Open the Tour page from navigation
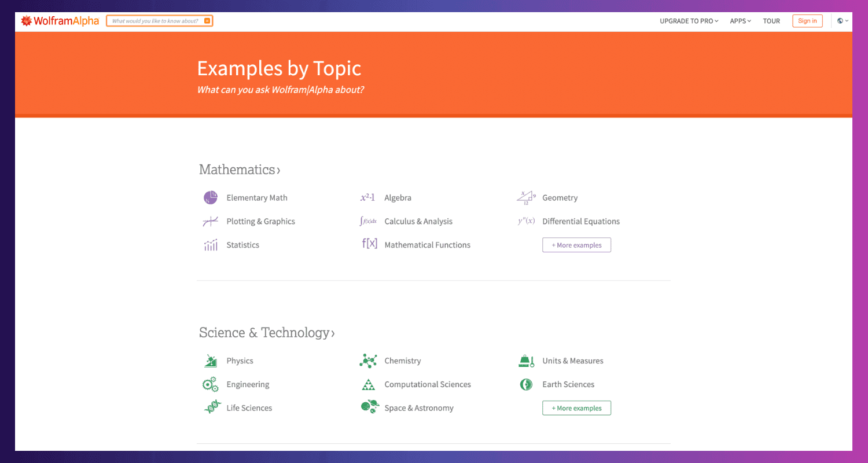Screen dimensions: 868x463 (x=771, y=21)
